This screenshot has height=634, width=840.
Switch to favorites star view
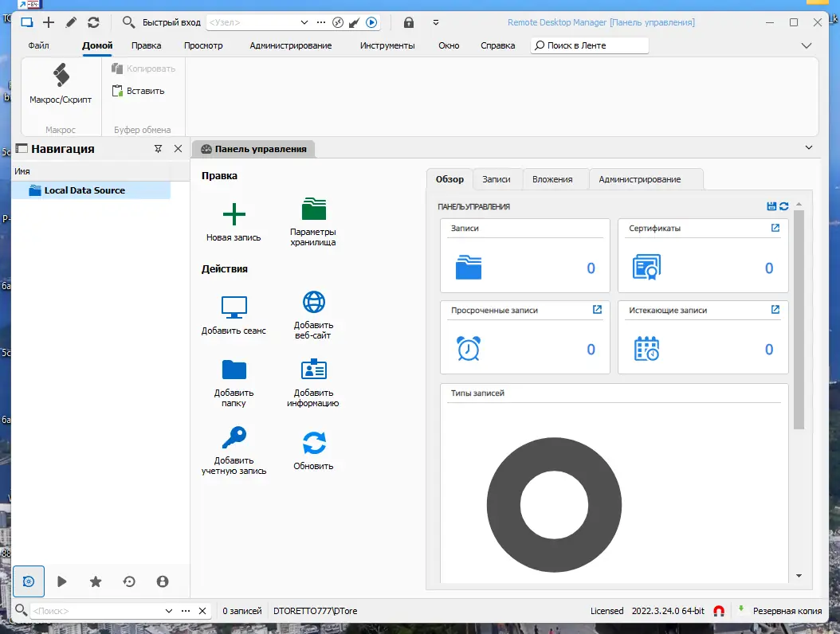click(x=96, y=581)
